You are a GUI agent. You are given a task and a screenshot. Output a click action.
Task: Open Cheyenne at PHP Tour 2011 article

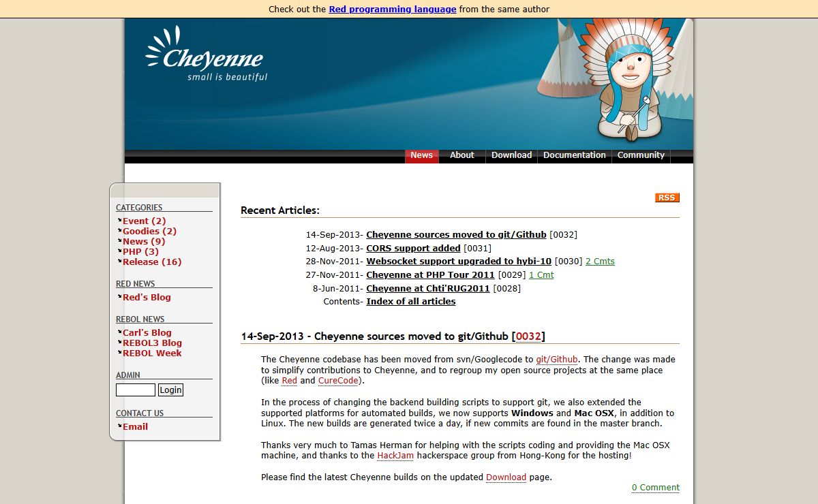click(x=430, y=275)
